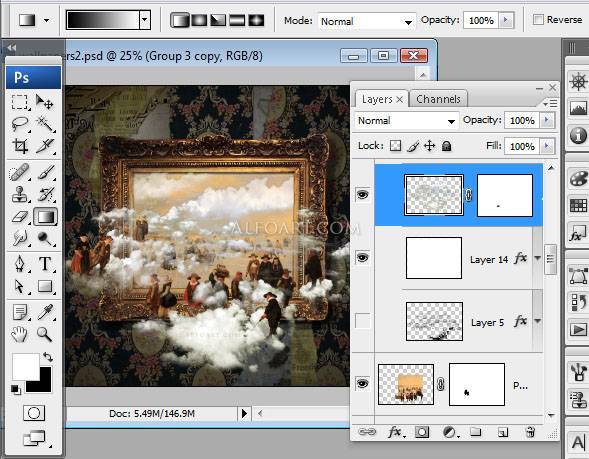
Task: Change screen mode button
Action: [x=35, y=438]
